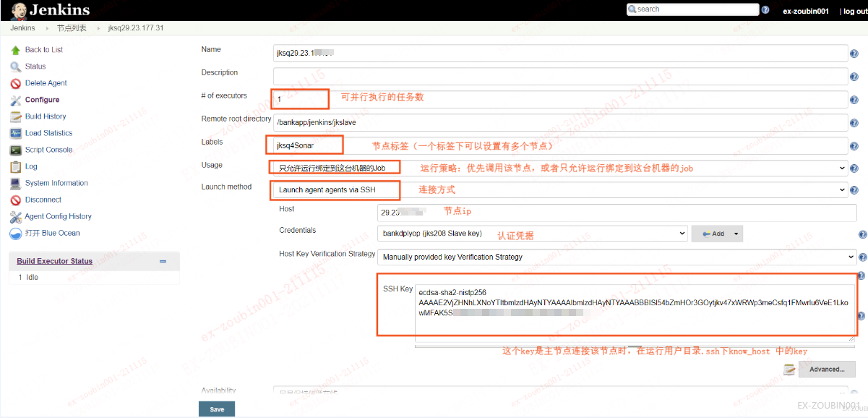
Task: Open help for the SSH Key field
Action: click(862, 316)
